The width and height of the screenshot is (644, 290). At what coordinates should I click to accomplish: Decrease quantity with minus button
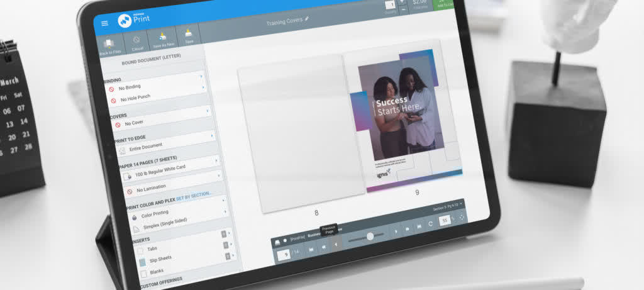click(x=403, y=9)
